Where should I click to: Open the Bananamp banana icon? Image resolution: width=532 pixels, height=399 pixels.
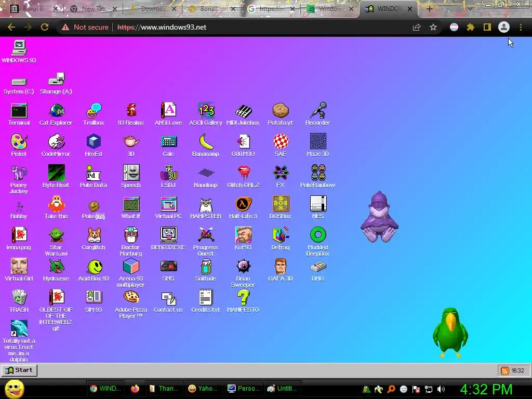pyautogui.click(x=206, y=145)
